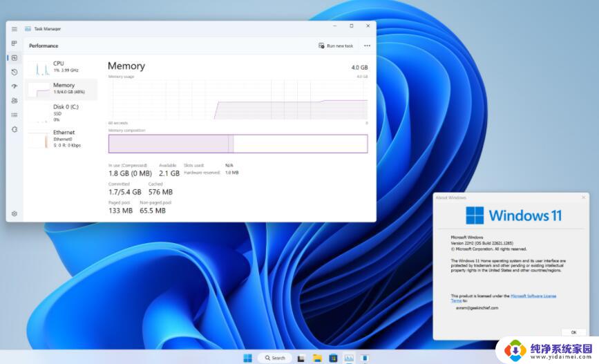The image size is (599, 364).
Task: Click the Committed 1.7/5.4 GB value
Action: pos(125,192)
